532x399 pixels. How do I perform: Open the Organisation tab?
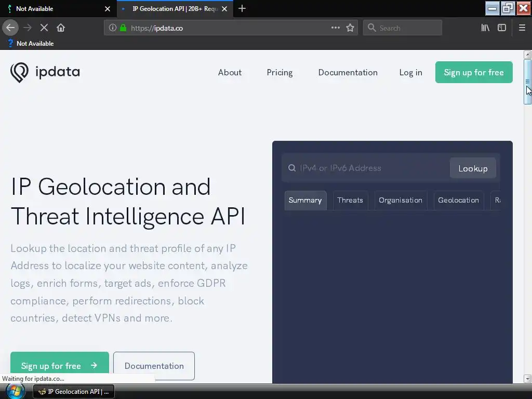401,200
